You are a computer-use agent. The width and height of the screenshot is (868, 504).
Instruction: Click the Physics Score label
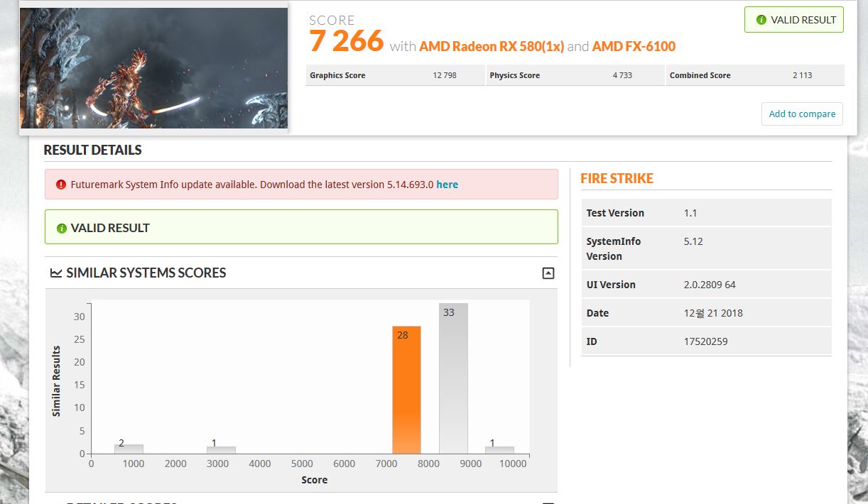pos(515,75)
